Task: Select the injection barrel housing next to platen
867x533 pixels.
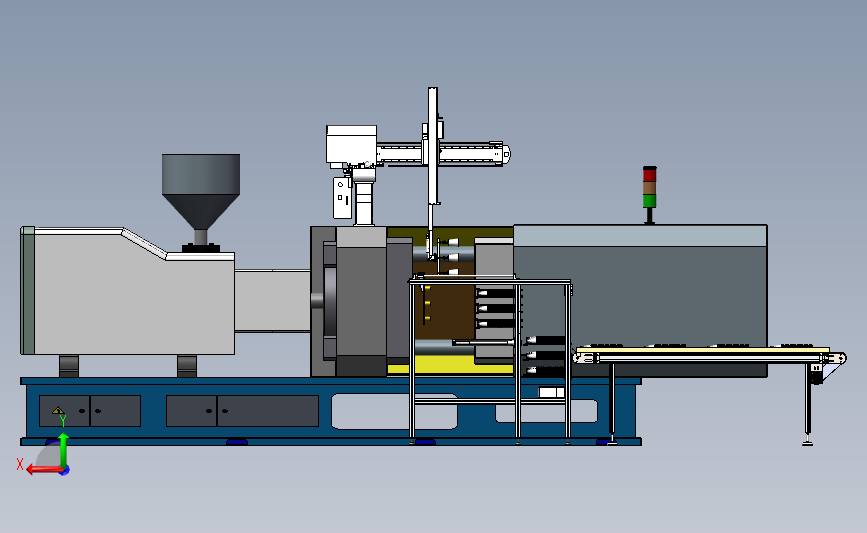Action: coord(272,301)
